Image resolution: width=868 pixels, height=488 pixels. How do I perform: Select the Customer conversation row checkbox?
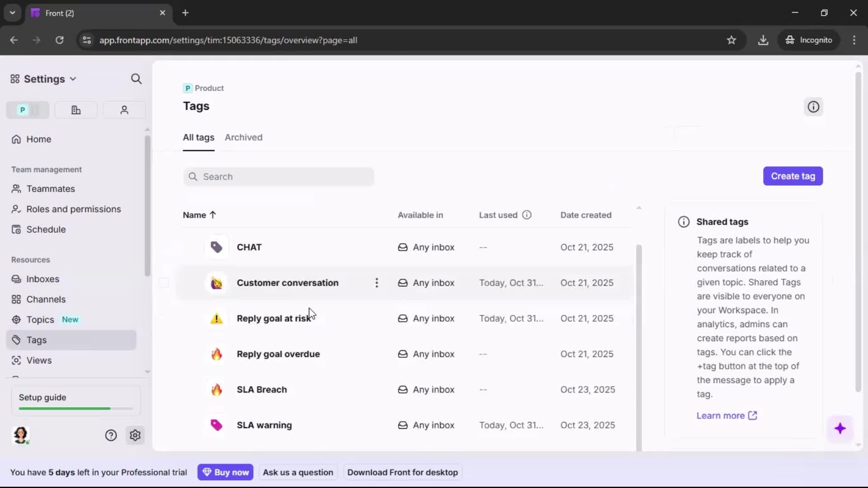point(164,282)
